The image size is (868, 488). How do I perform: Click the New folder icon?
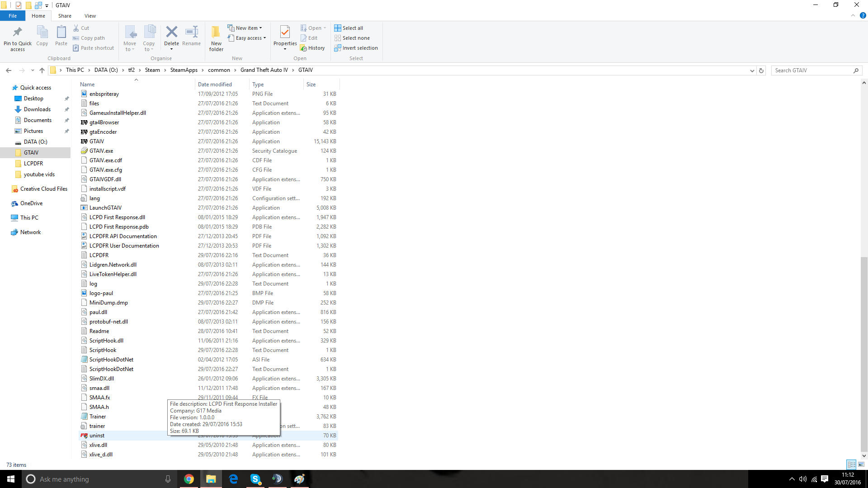click(216, 32)
